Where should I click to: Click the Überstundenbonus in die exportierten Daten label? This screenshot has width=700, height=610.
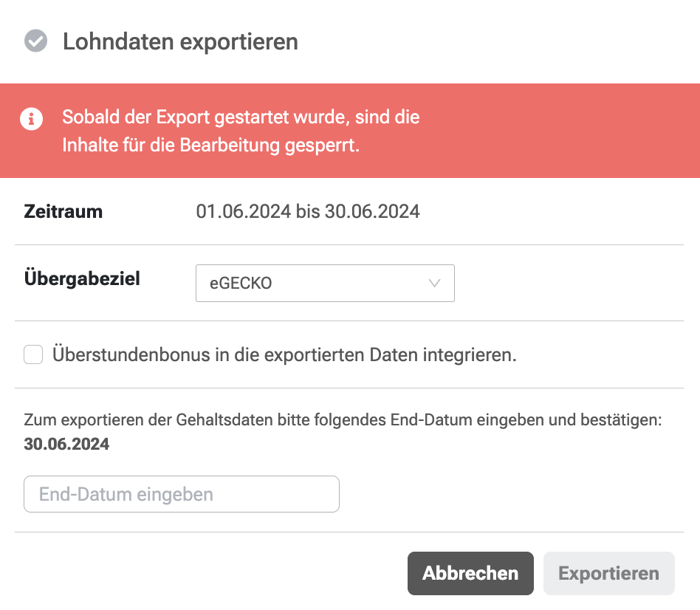click(284, 354)
